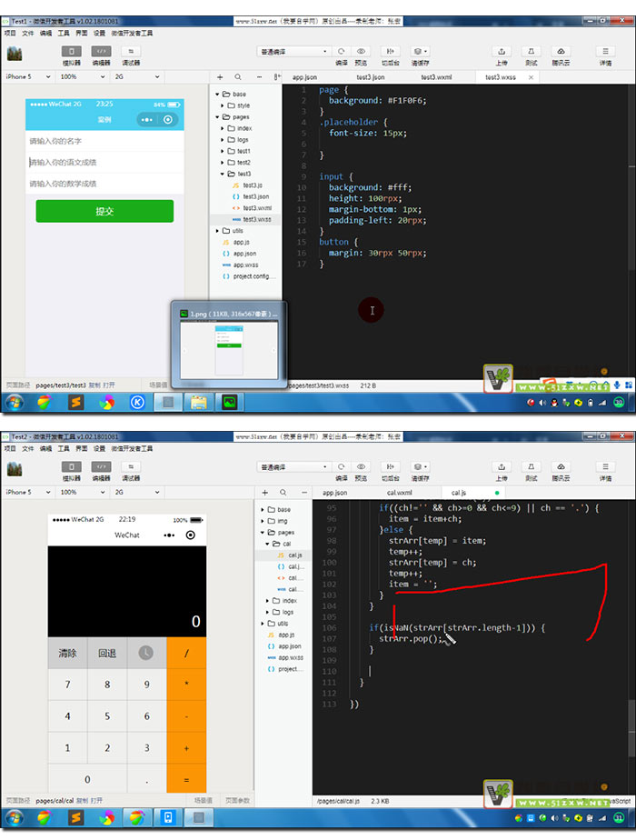Click the 切后台 icon in Test2 window
The image size is (636, 840).
[391, 466]
